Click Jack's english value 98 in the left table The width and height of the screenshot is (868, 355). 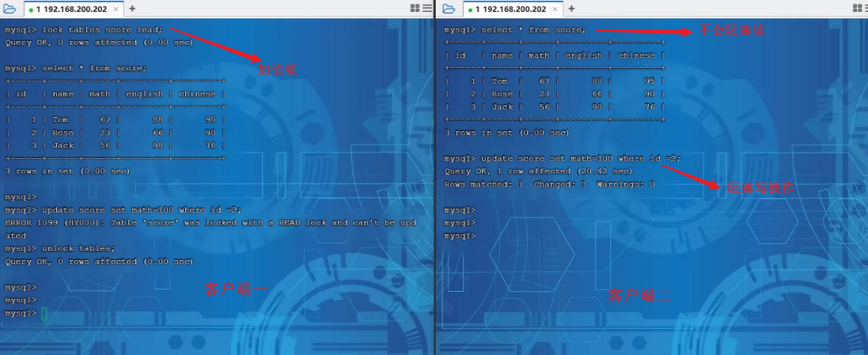157,145
